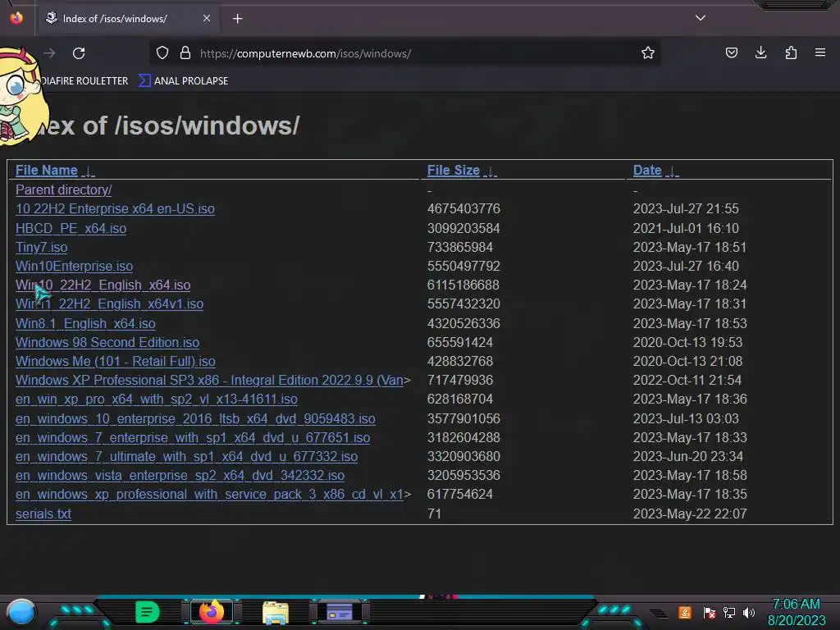Download Windows XP Professional SP3 x86 Integral Edition
This screenshot has width=840, height=630.
[x=209, y=380]
